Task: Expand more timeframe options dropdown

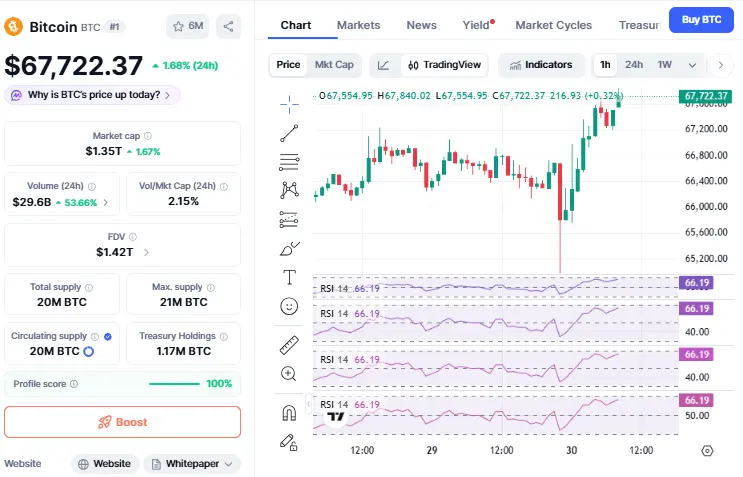Action: tap(692, 65)
